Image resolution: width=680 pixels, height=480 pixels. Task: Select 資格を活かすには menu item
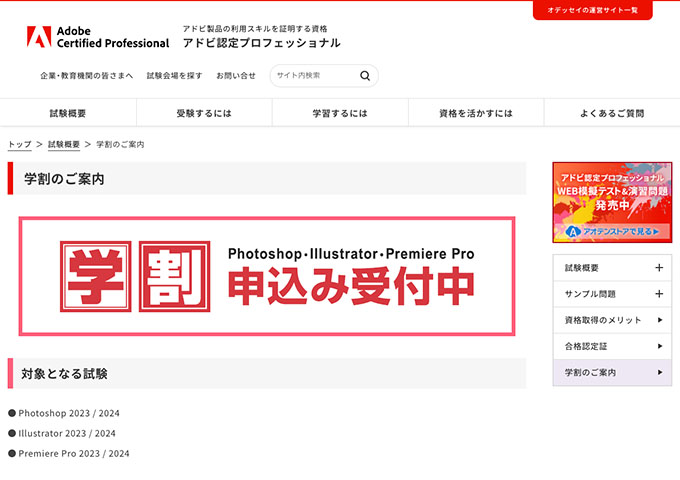(x=476, y=113)
